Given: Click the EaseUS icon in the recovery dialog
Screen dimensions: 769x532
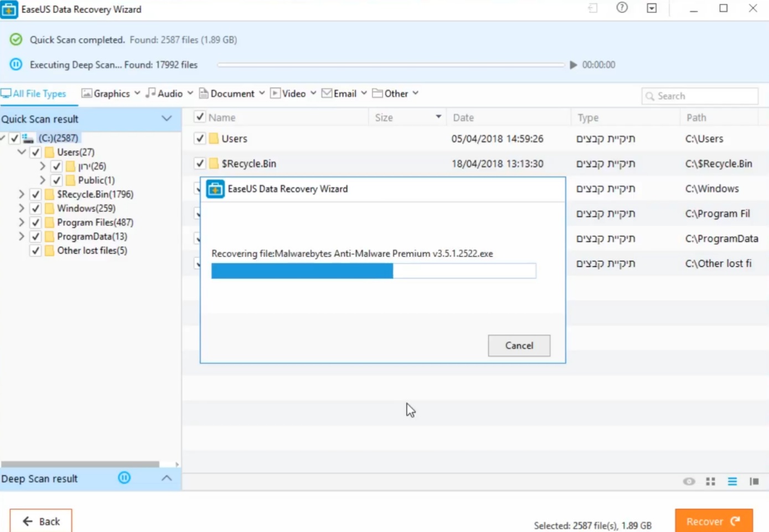Looking at the screenshot, I should (x=215, y=189).
